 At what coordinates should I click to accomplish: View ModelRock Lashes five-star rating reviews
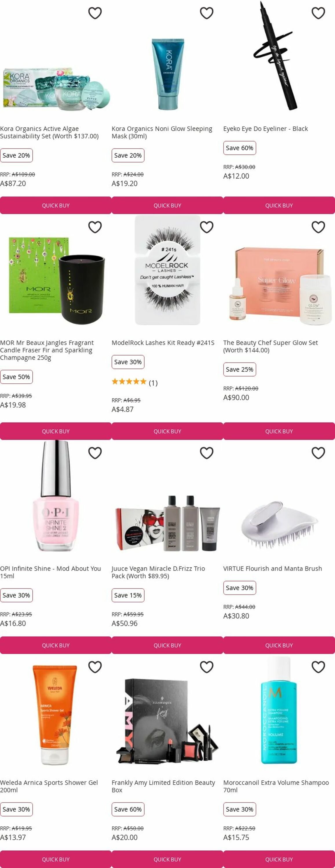(x=135, y=382)
